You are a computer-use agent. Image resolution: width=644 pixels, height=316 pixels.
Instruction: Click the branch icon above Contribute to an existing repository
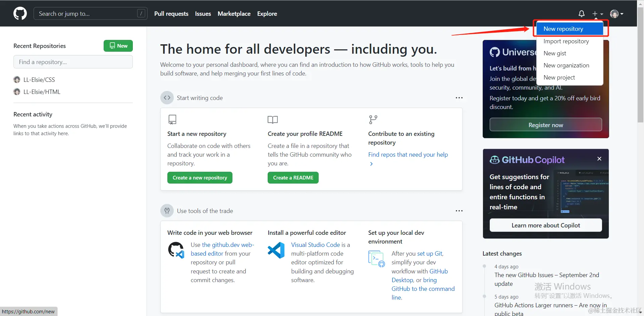click(373, 119)
